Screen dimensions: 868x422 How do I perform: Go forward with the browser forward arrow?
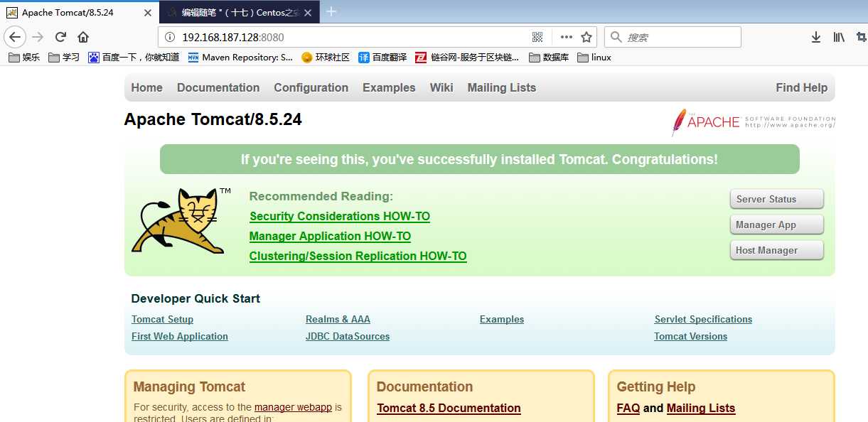tap(38, 37)
